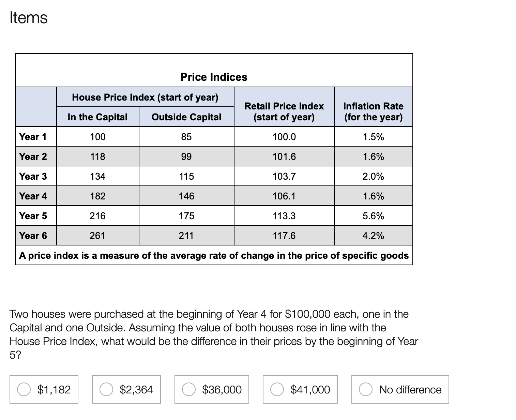
Task: Click the 5.6% inflation rate cell
Action: 373,216
